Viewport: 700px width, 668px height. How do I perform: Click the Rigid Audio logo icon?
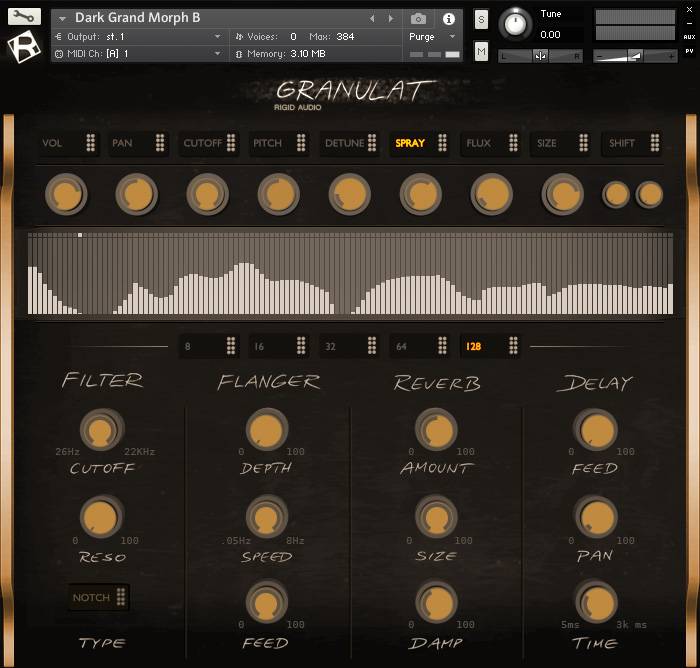[24, 46]
